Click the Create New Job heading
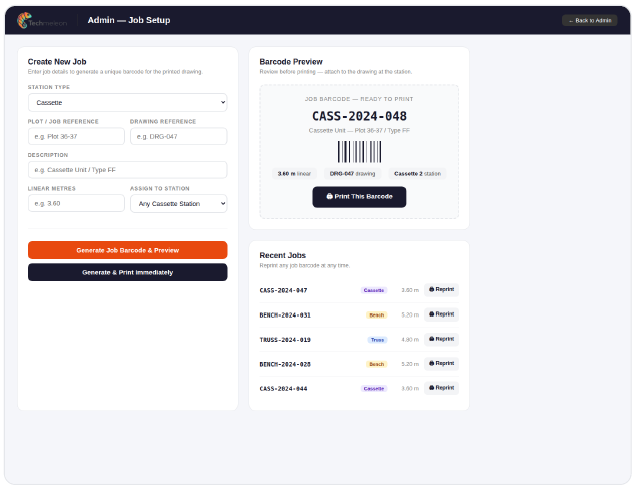Image resolution: width=637 pixels, height=487 pixels. pyautogui.click(x=57, y=62)
